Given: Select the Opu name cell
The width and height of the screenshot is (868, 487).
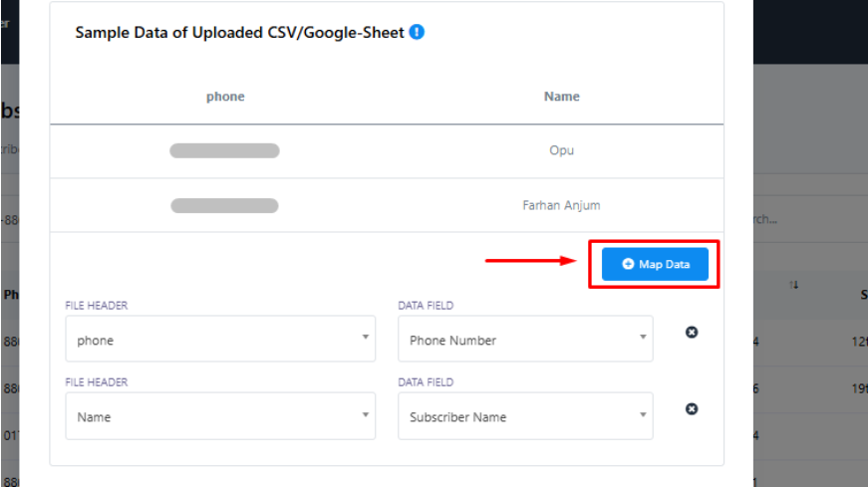Looking at the screenshot, I should tap(561, 151).
